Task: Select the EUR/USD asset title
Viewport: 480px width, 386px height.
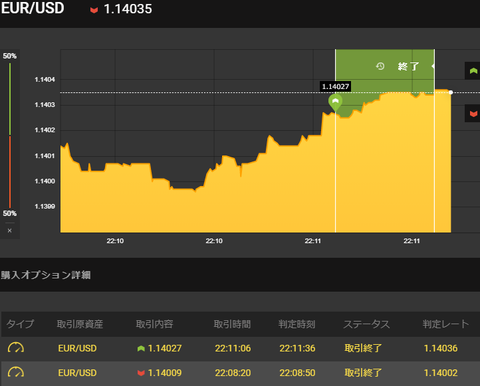Action: coord(32,8)
